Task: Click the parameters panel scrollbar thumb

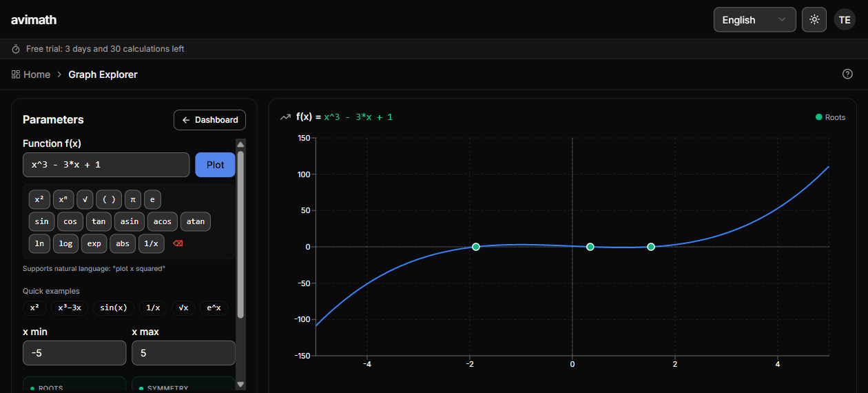Action: click(240, 234)
